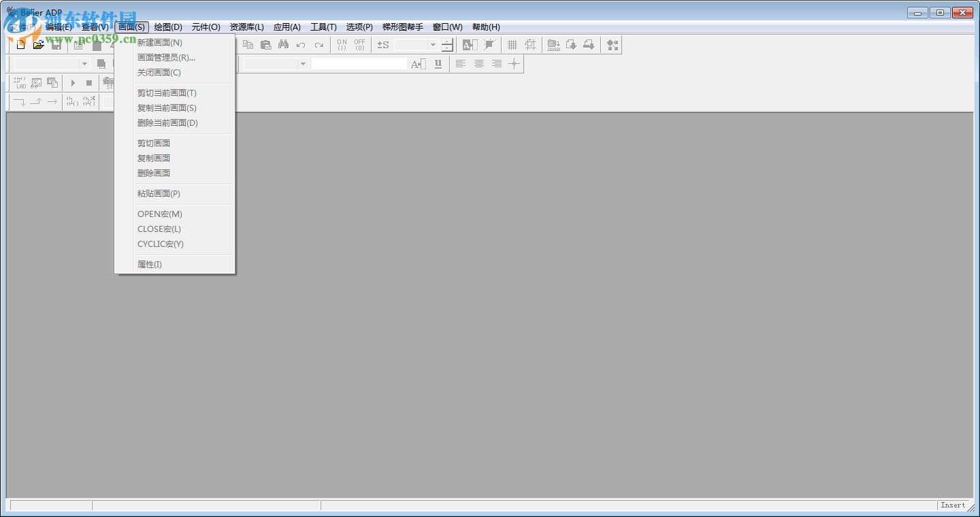Select 剪切当前画面(T) menu entry
The height and width of the screenshot is (517, 980).
pyautogui.click(x=175, y=93)
